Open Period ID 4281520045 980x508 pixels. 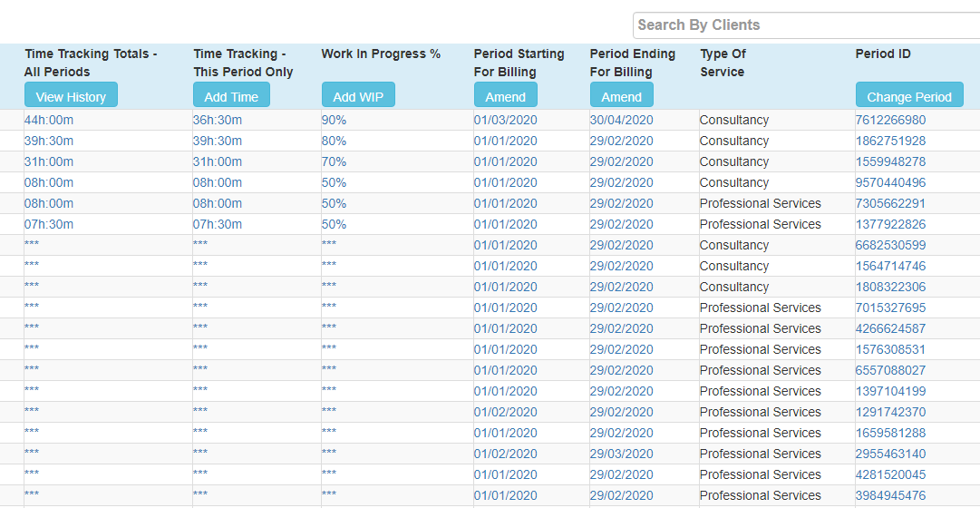890,474
